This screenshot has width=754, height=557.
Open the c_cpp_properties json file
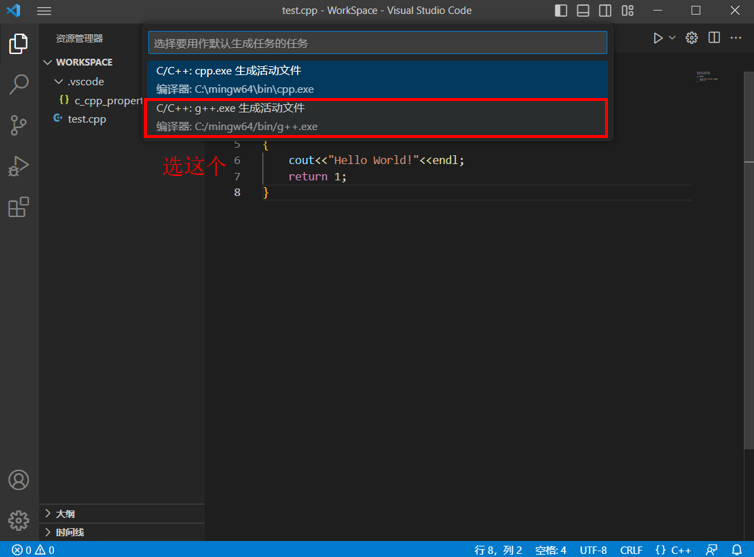click(x=101, y=101)
